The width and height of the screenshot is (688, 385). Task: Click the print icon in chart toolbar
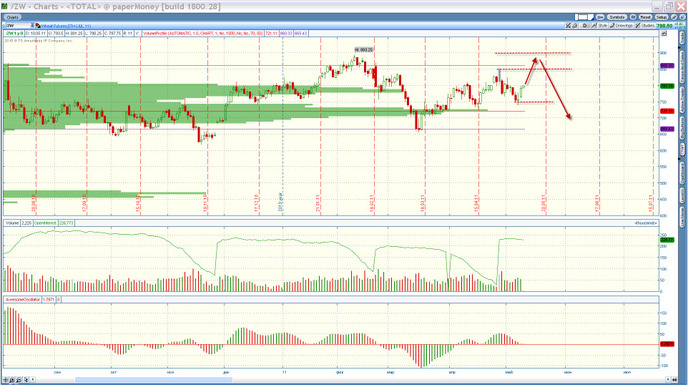(x=575, y=25)
